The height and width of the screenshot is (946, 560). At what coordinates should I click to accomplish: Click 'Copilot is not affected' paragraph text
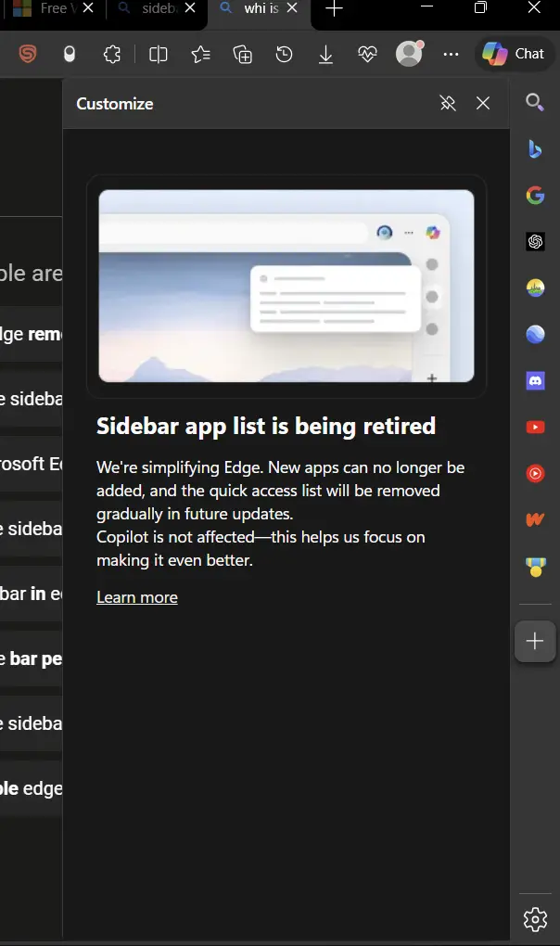pyautogui.click(x=261, y=548)
